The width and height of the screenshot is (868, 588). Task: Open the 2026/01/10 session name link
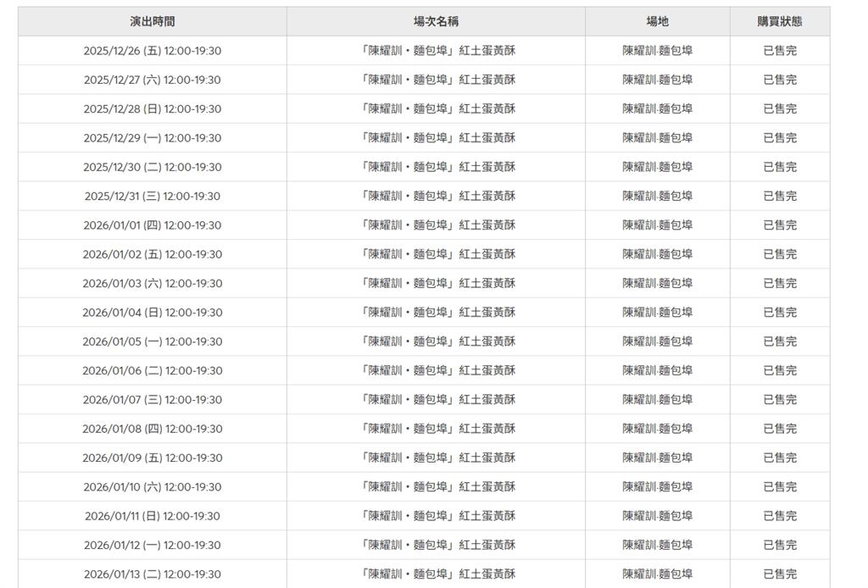pos(437,486)
